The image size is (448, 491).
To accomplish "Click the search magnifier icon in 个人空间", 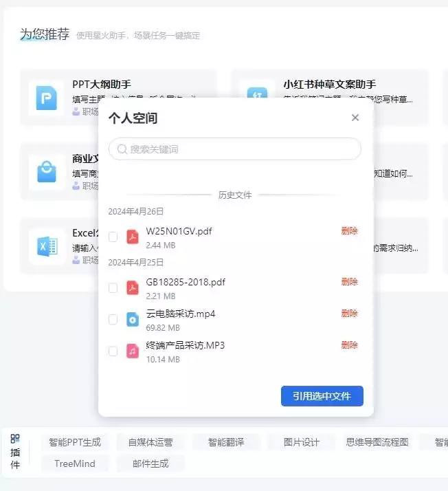I will click(122, 149).
